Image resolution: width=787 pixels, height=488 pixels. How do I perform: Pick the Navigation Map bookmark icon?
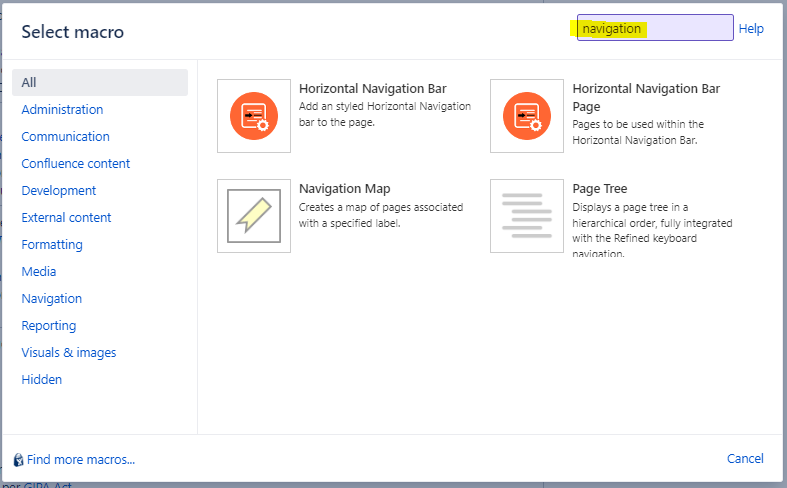(x=254, y=216)
